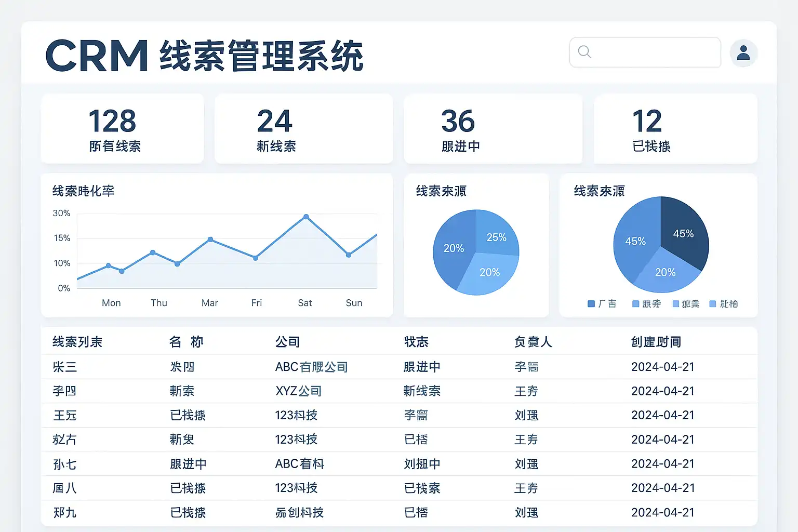Open the 24 新线索 summary card

pyautogui.click(x=303, y=129)
